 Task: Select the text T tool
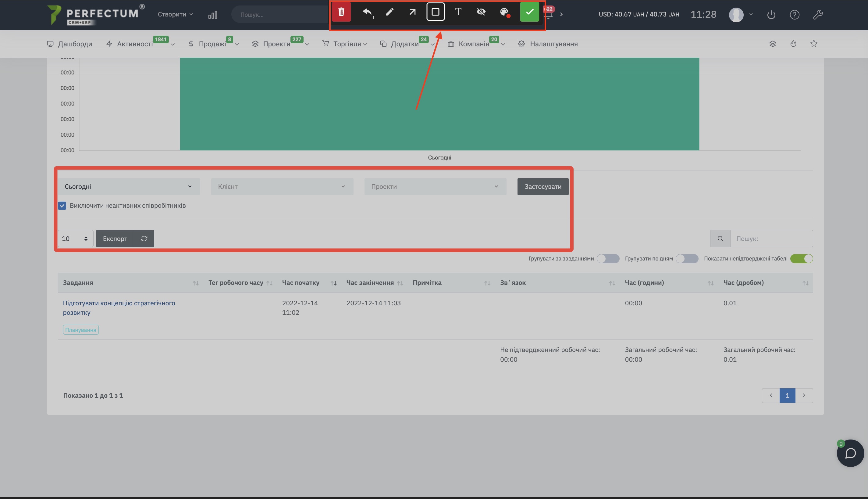(458, 12)
